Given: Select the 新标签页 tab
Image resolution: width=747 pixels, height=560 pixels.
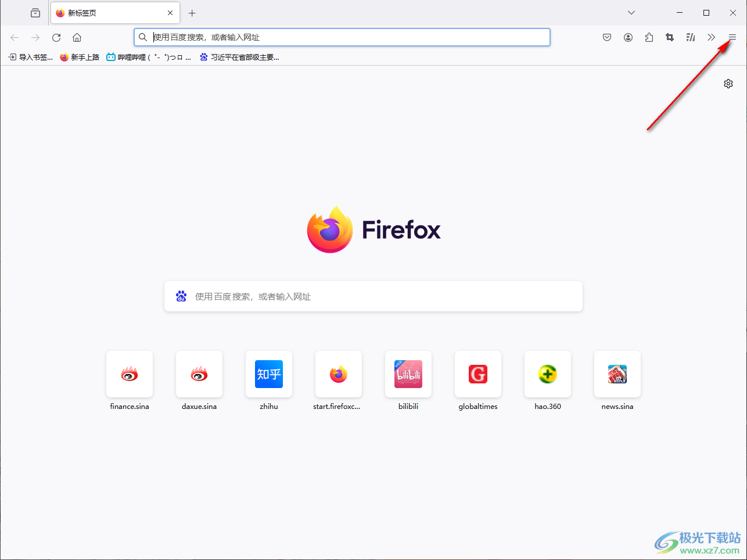Looking at the screenshot, I should tap(115, 13).
